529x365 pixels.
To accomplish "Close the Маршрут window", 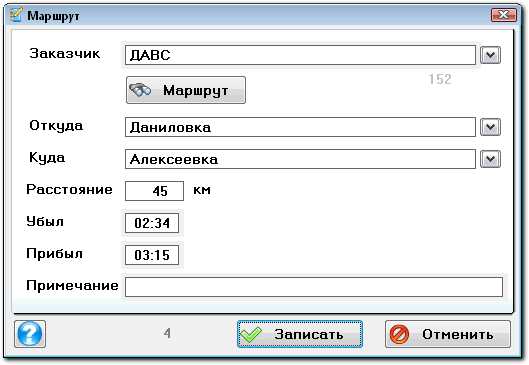I will click(x=504, y=15).
